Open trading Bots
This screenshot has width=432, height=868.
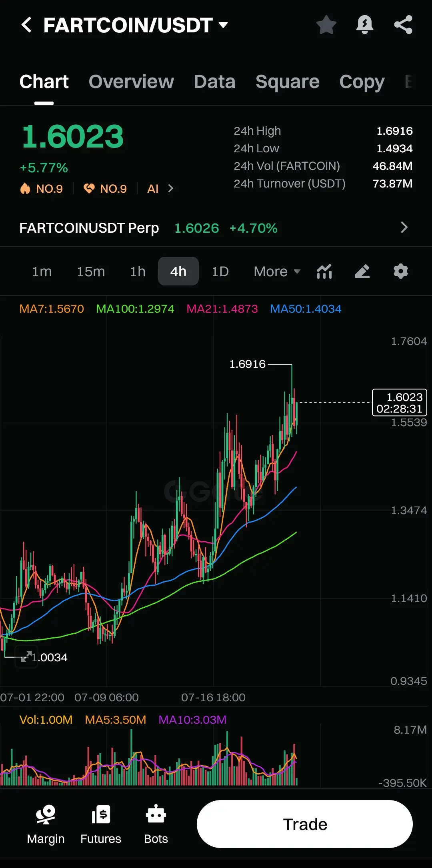click(x=156, y=824)
